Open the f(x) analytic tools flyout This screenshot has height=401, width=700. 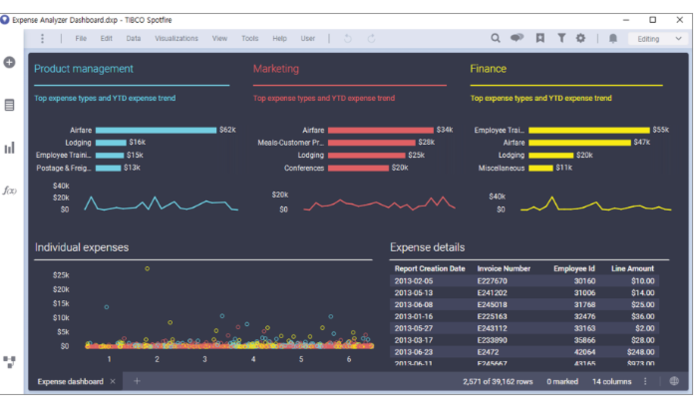coord(10,190)
